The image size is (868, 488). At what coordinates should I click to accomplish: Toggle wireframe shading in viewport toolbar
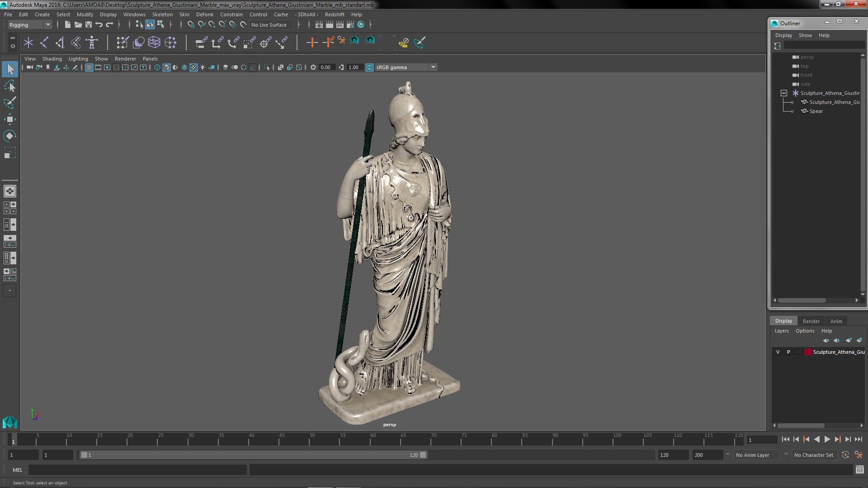click(x=157, y=67)
